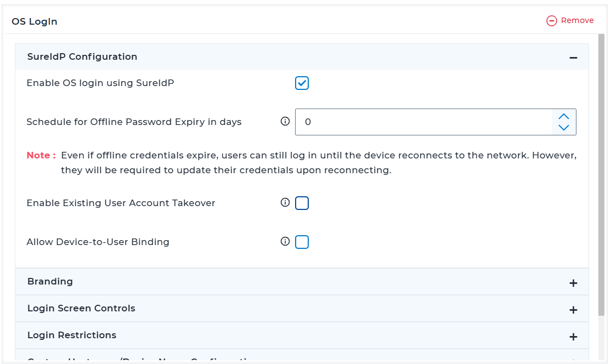
Task: Click the plus icon on Branding row
Action: 573,283
